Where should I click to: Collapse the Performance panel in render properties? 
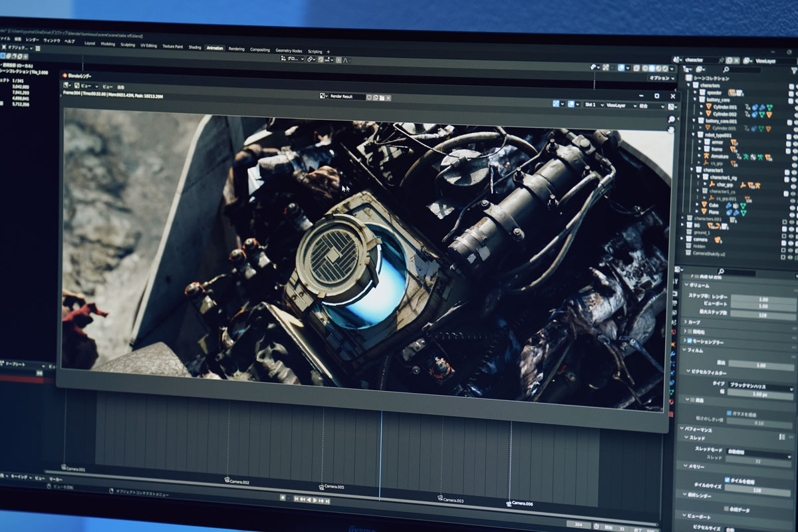682,429
